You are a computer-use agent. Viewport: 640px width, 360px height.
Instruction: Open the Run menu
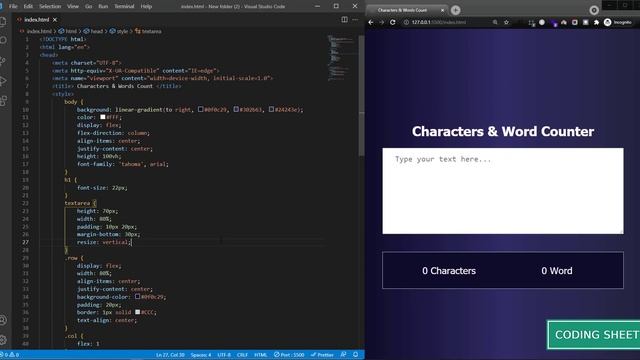pyautogui.click(x=103, y=6)
